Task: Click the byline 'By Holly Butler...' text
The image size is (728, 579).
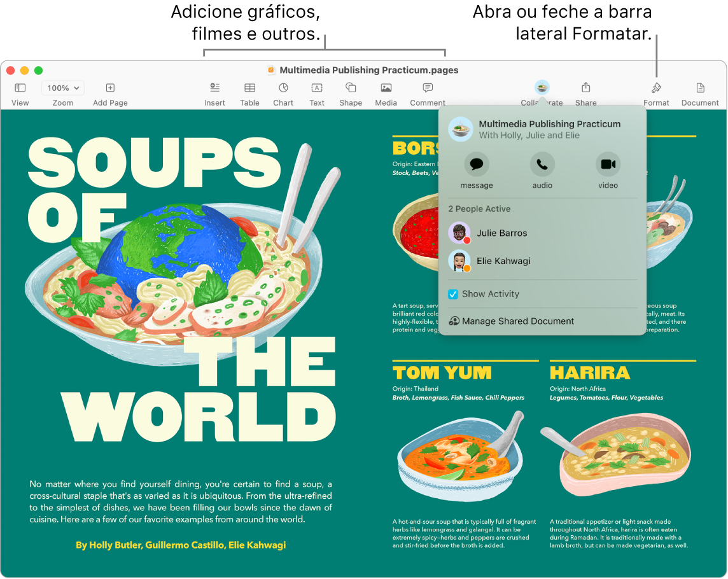Action: (181, 545)
